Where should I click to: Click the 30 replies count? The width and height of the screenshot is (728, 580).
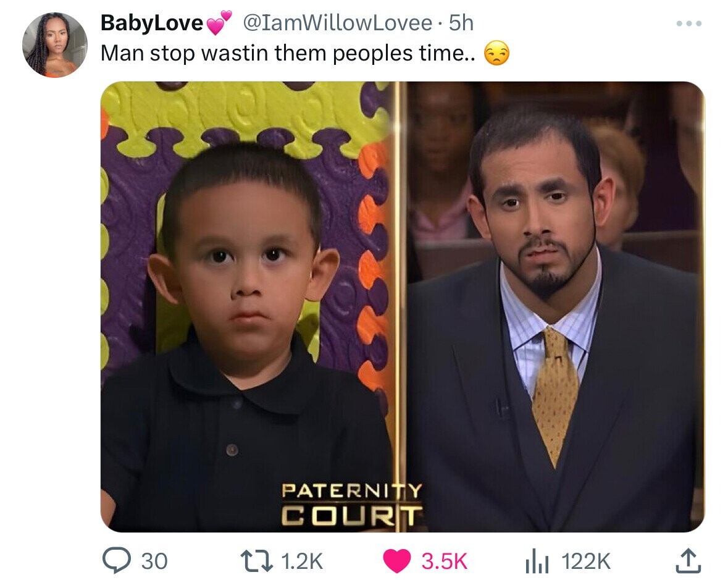coord(154,561)
